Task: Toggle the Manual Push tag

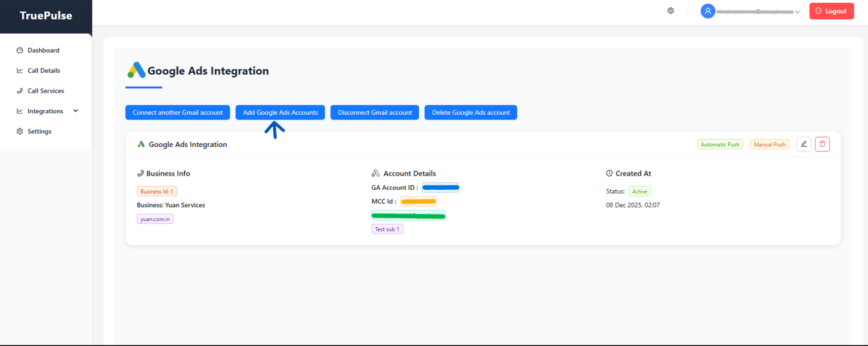Action: point(769,144)
